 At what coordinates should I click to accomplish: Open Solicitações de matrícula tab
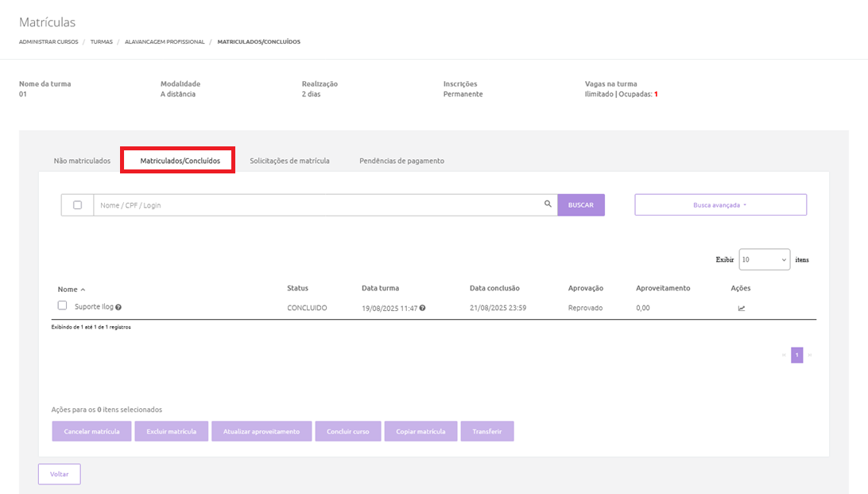tap(289, 161)
